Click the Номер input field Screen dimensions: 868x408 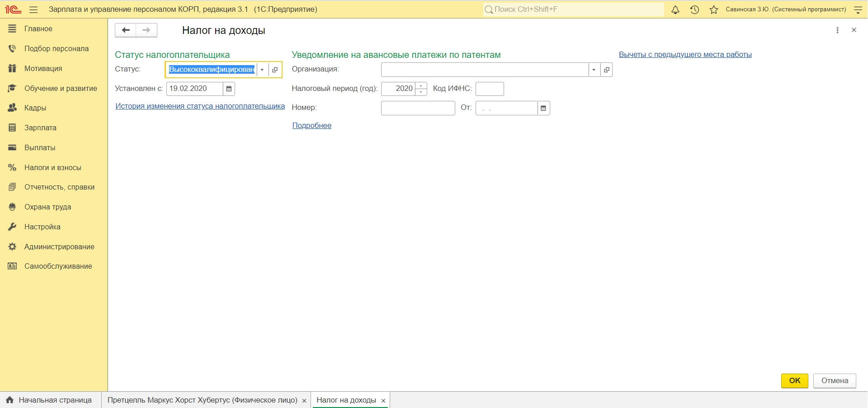pos(418,108)
